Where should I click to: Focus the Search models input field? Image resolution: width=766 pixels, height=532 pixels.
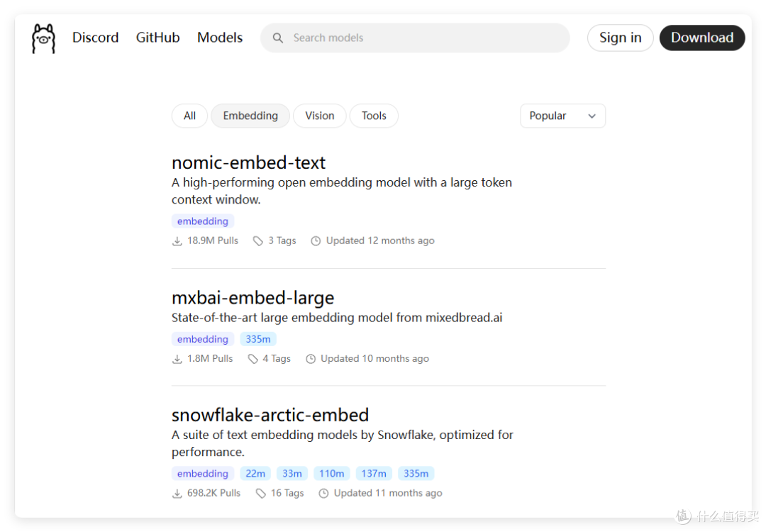(415, 38)
